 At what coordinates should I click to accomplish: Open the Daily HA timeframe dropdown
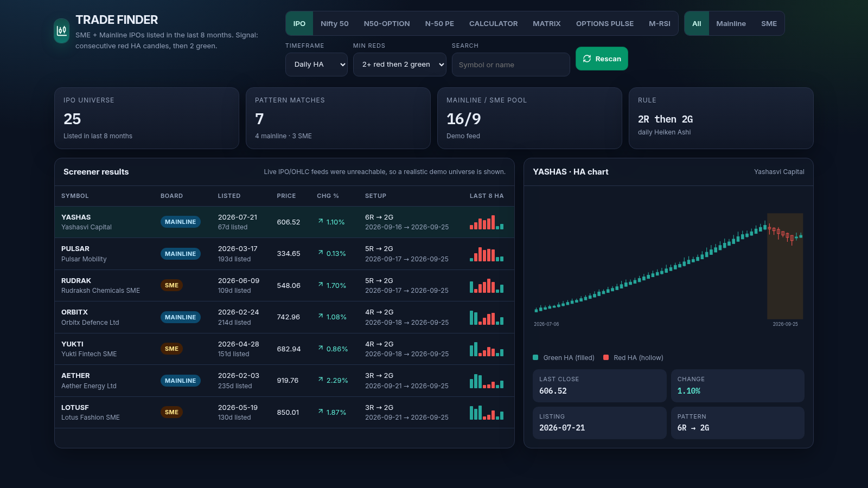pyautogui.click(x=316, y=65)
